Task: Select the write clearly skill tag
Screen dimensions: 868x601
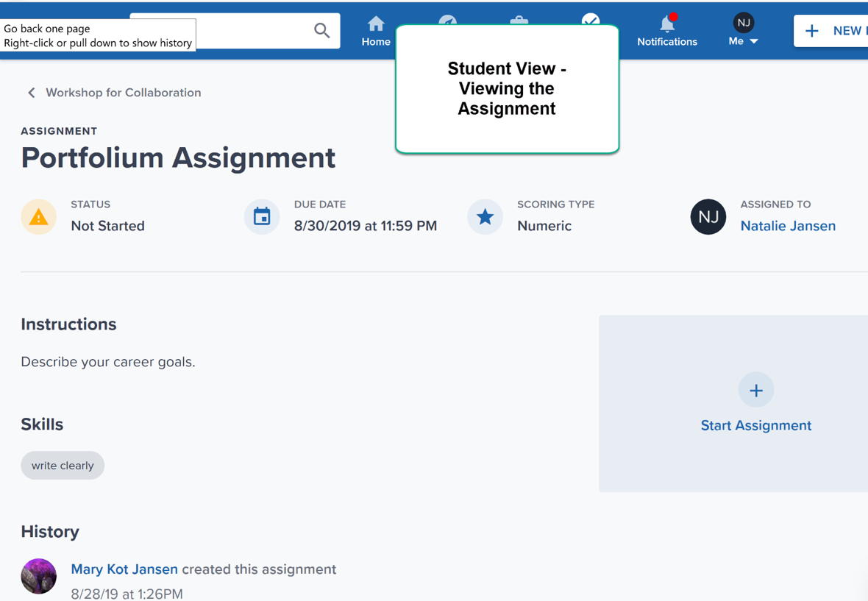Action: click(63, 466)
